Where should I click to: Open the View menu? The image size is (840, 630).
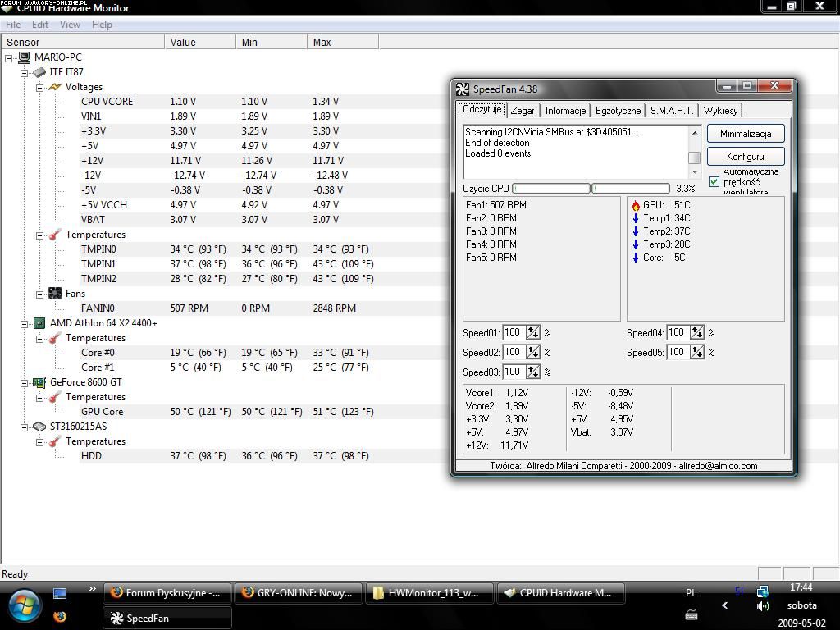click(x=70, y=25)
